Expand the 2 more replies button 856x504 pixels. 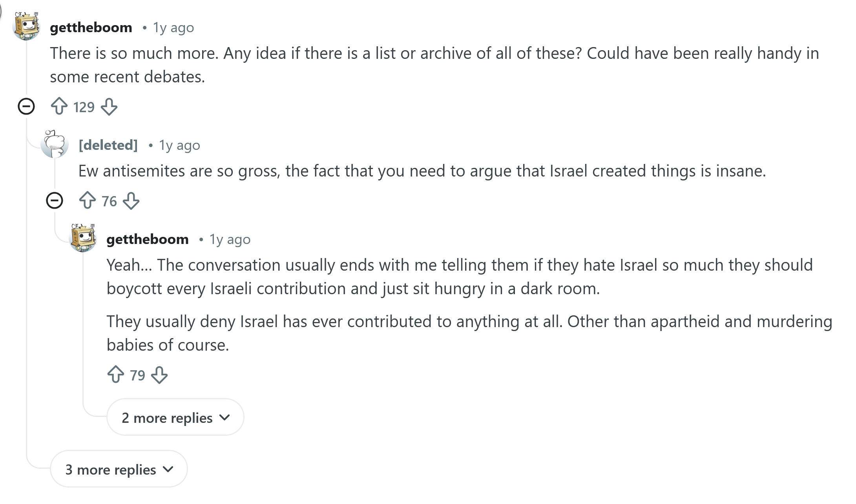point(175,417)
